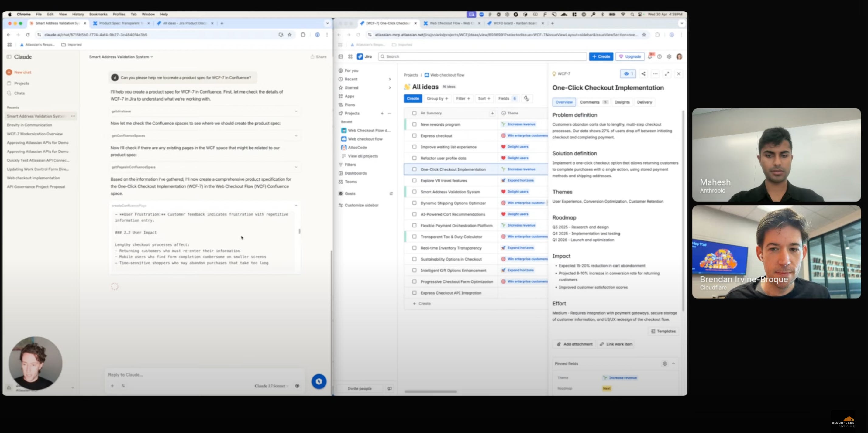Toggle the Claude sidebar panel icon

click(x=9, y=57)
